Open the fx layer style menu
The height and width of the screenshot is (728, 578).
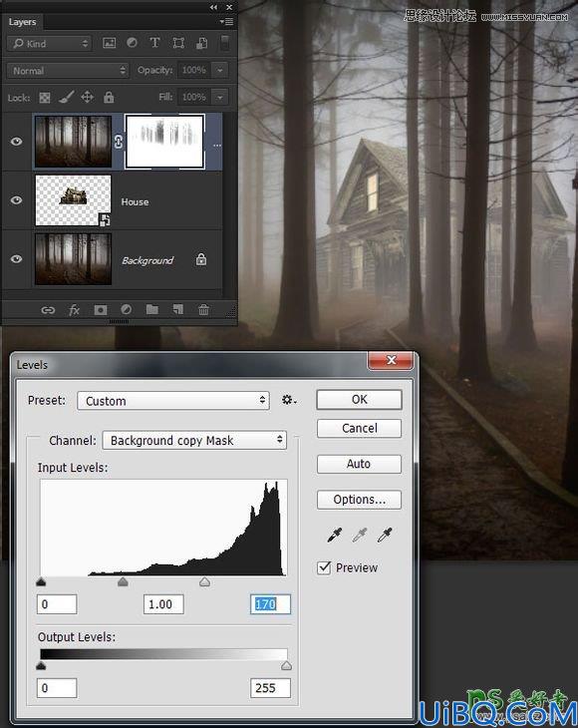coord(74,310)
